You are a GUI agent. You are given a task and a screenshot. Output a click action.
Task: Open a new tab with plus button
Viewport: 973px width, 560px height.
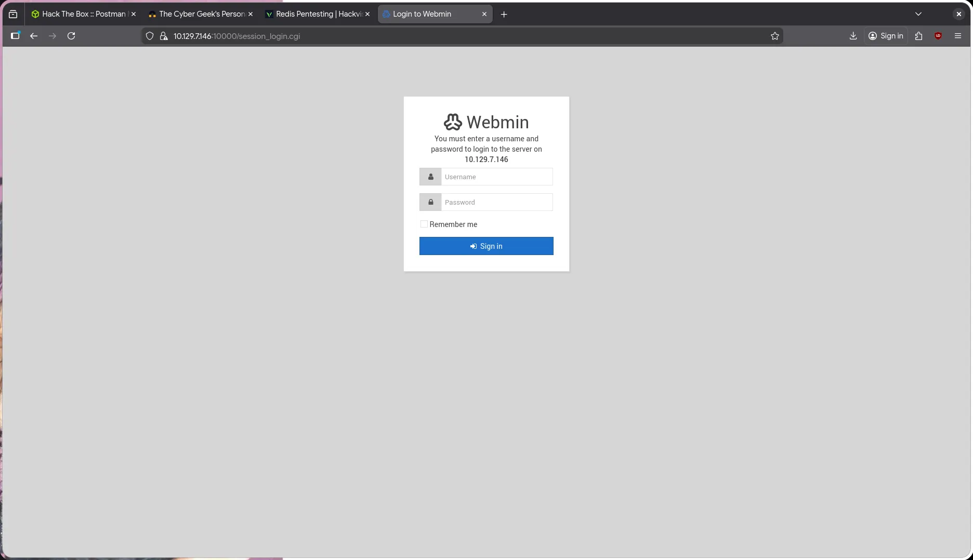pyautogui.click(x=503, y=14)
